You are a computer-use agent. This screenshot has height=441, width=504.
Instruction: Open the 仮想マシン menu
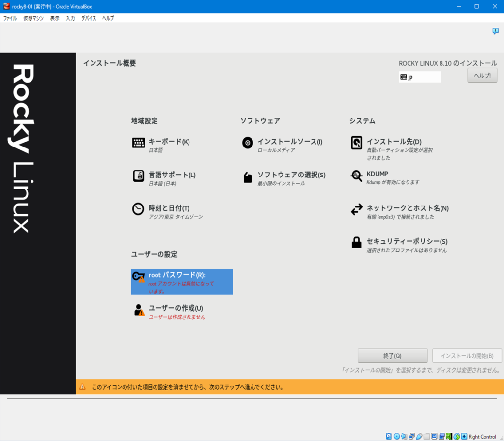pyautogui.click(x=33, y=18)
